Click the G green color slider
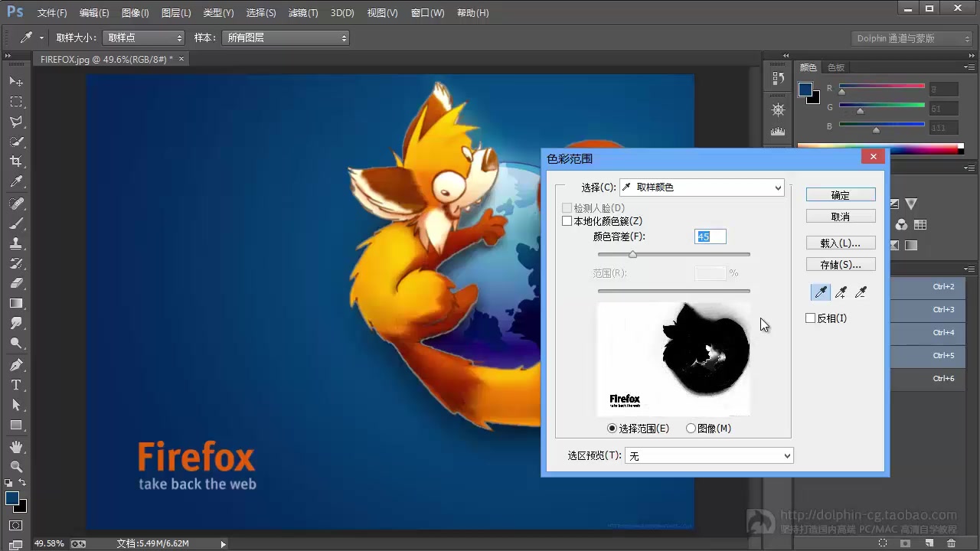This screenshot has width=980, height=551. coord(882,106)
